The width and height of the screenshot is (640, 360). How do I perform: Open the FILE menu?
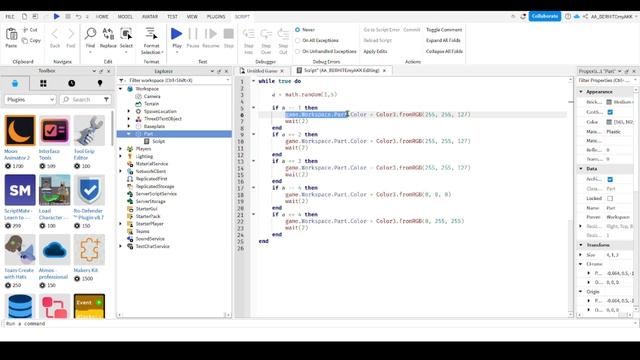coord(10,17)
